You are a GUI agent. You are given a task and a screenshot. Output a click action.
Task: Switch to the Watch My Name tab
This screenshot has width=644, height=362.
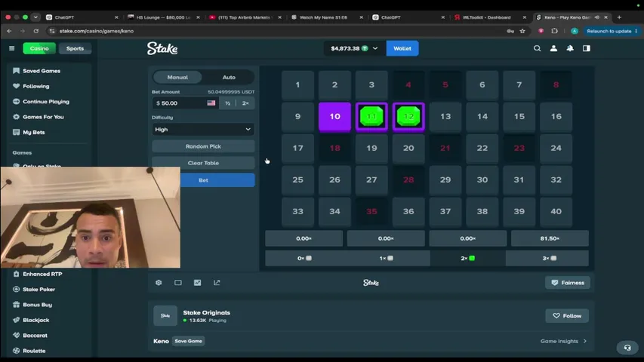(x=327, y=17)
